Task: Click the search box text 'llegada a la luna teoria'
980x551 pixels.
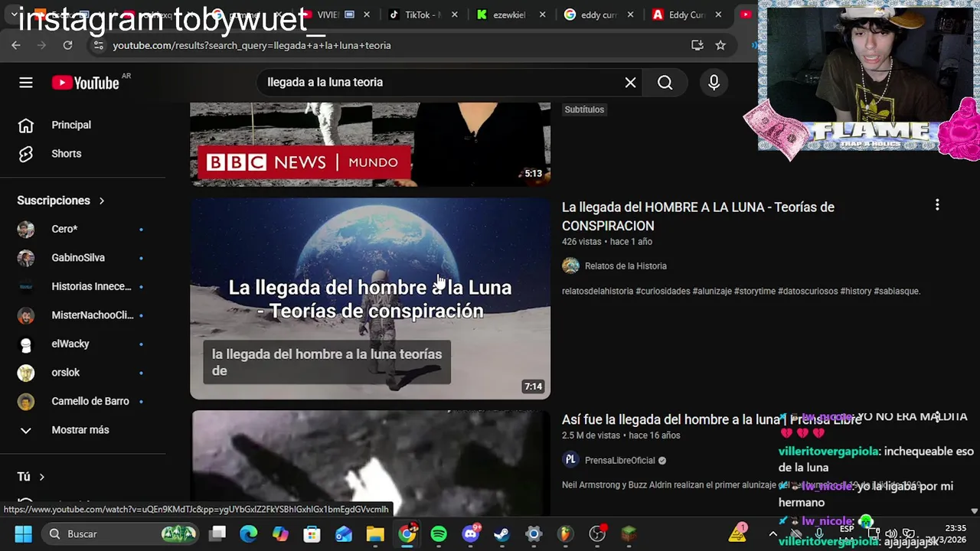Action: coord(325,82)
